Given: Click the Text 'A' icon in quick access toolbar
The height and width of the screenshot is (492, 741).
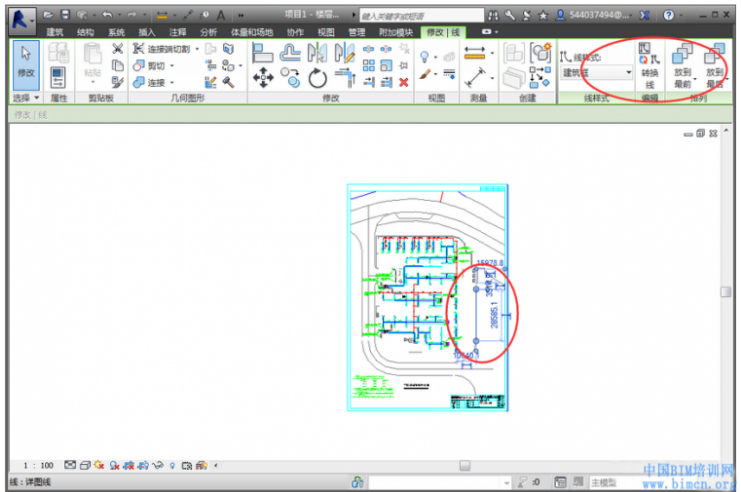Looking at the screenshot, I should click(x=221, y=16).
